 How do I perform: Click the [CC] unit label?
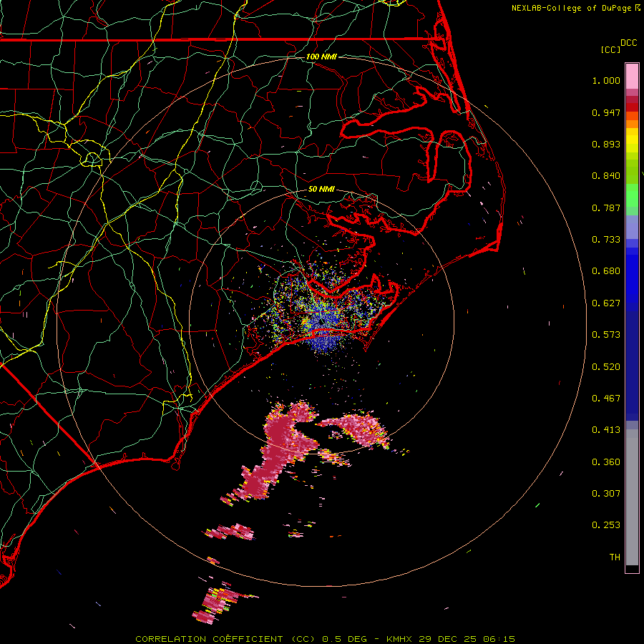point(610,49)
